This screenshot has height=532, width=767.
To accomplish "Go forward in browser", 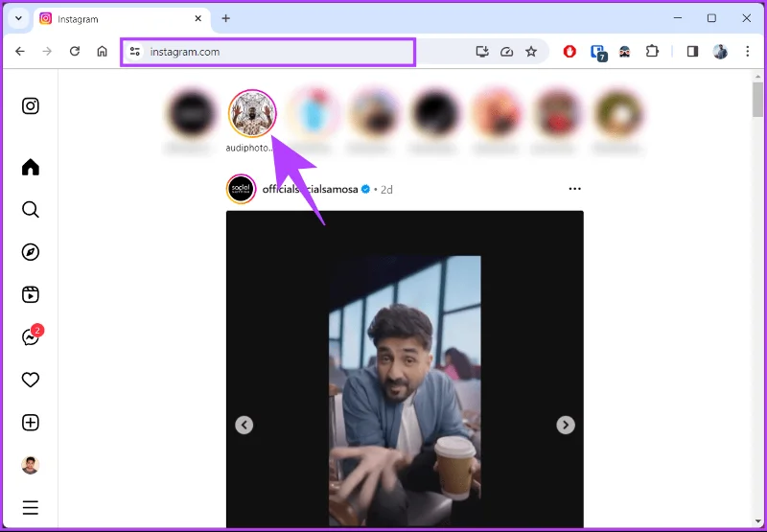I will pyautogui.click(x=47, y=52).
